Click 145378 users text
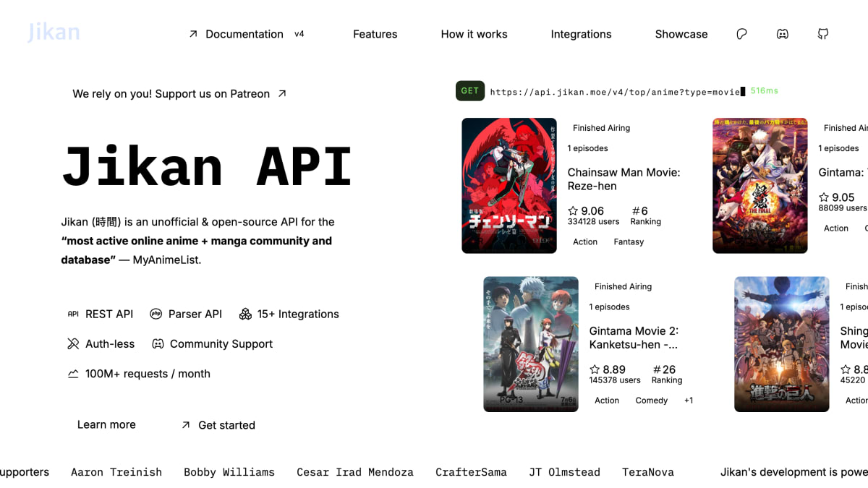 pyautogui.click(x=615, y=380)
